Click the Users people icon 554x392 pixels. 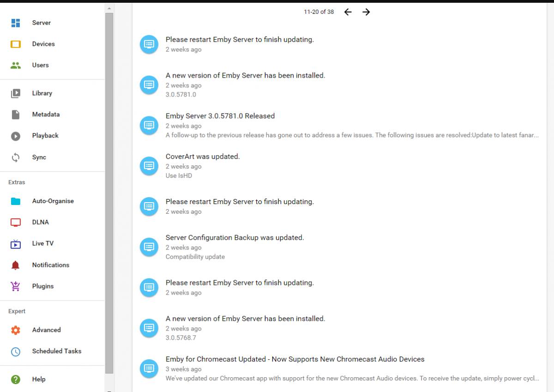click(16, 65)
